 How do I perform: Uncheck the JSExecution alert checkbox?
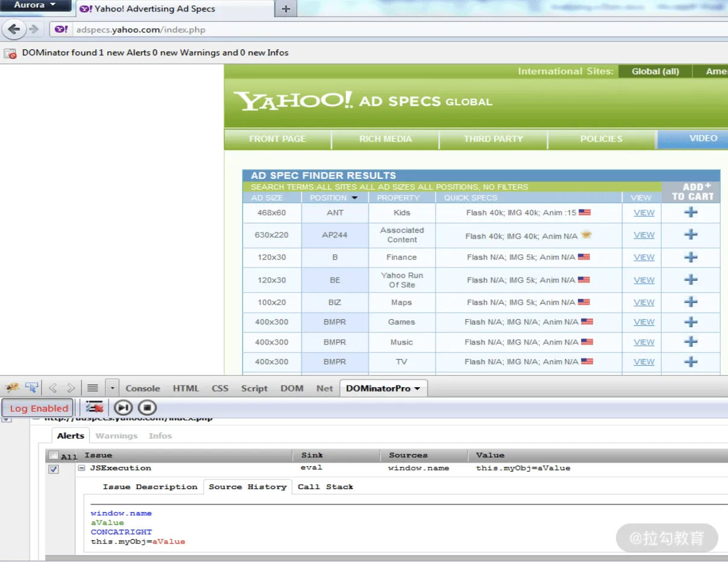(54, 469)
